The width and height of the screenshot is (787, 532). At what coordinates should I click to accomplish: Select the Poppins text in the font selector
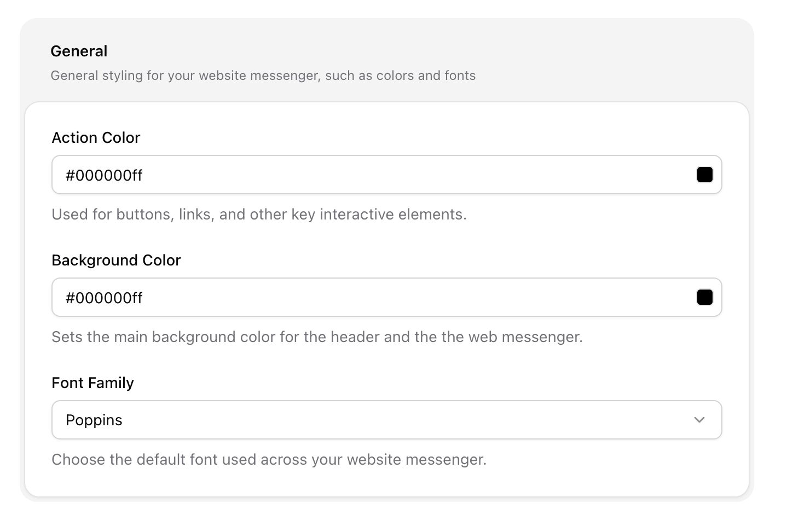click(94, 420)
